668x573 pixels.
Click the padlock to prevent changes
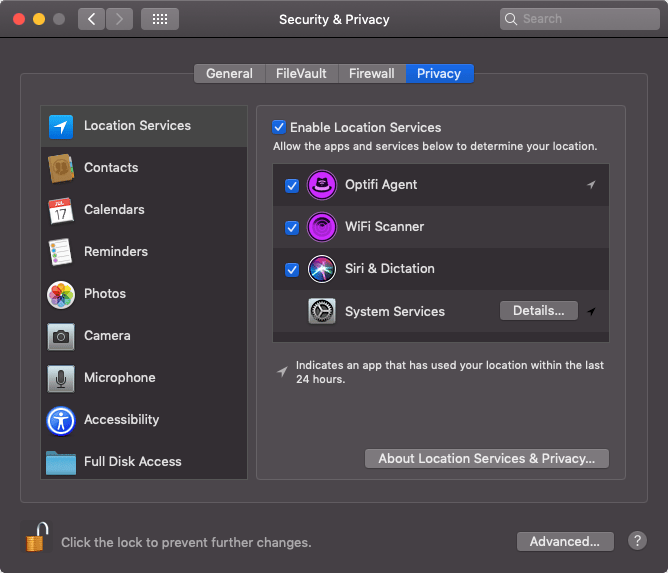[37, 537]
